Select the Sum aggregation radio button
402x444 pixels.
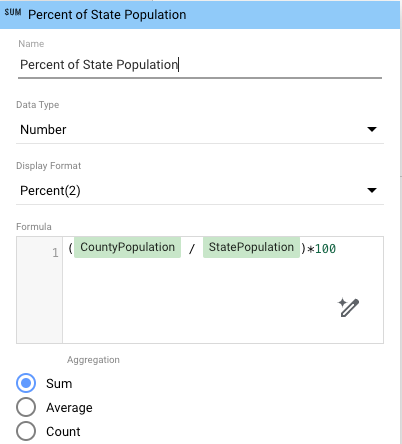pyautogui.click(x=26, y=383)
